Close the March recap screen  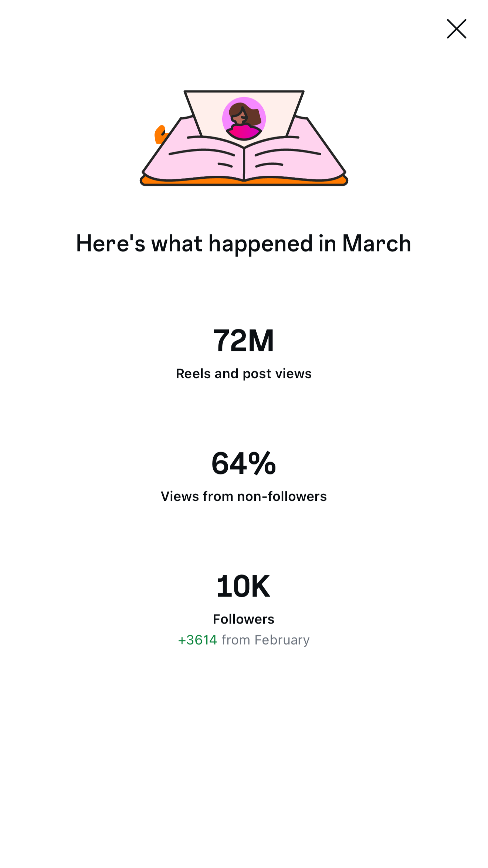[x=457, y=29]
